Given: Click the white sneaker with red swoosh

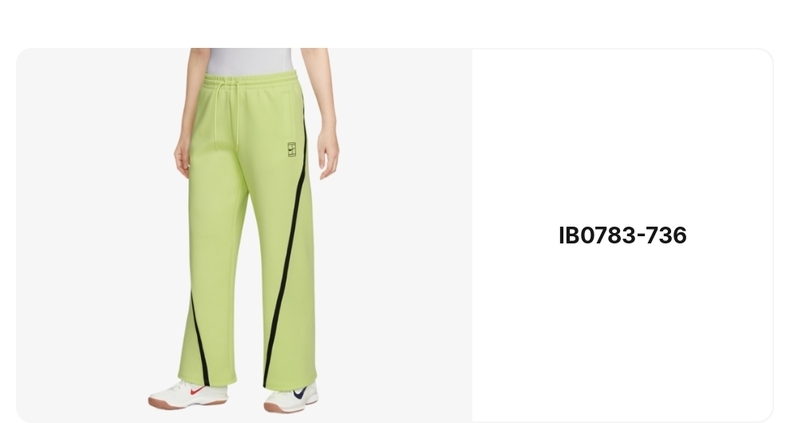Looking at the screenshot, I should (x=187, y=395).
